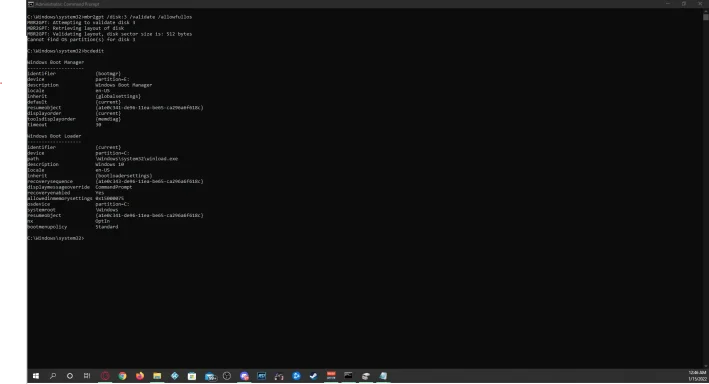Image resolution: width=709 pixels, height=384 pixels.
Task: Click the 'Windows Boot Loader' section heading
Action: 54,136
